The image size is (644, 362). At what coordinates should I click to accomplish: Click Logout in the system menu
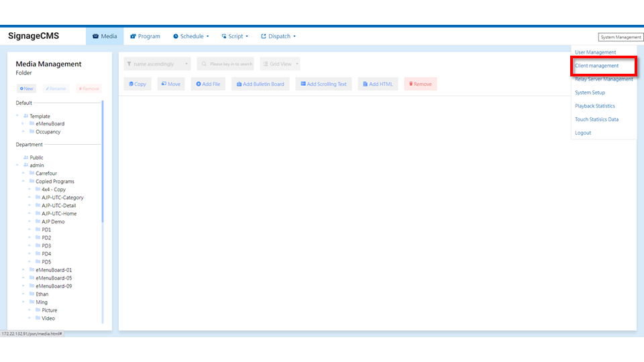pos(583,133)
